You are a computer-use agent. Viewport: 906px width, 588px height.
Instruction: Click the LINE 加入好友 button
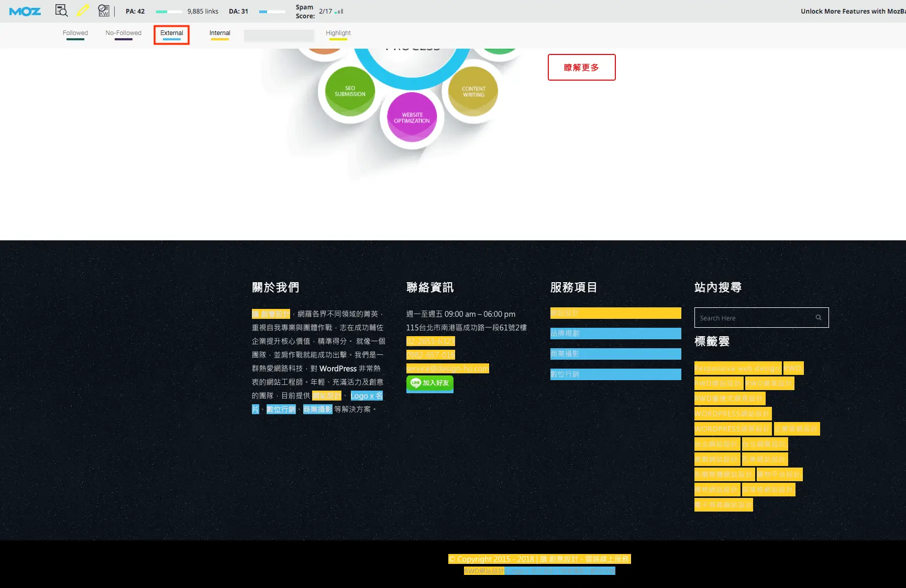(x=430, y=383)
